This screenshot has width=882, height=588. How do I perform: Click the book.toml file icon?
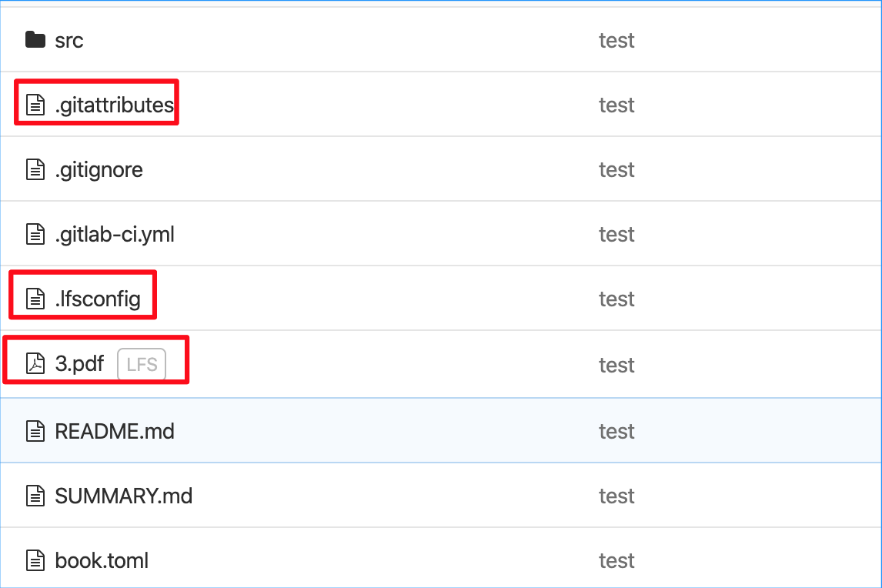[x=35, y=560]
